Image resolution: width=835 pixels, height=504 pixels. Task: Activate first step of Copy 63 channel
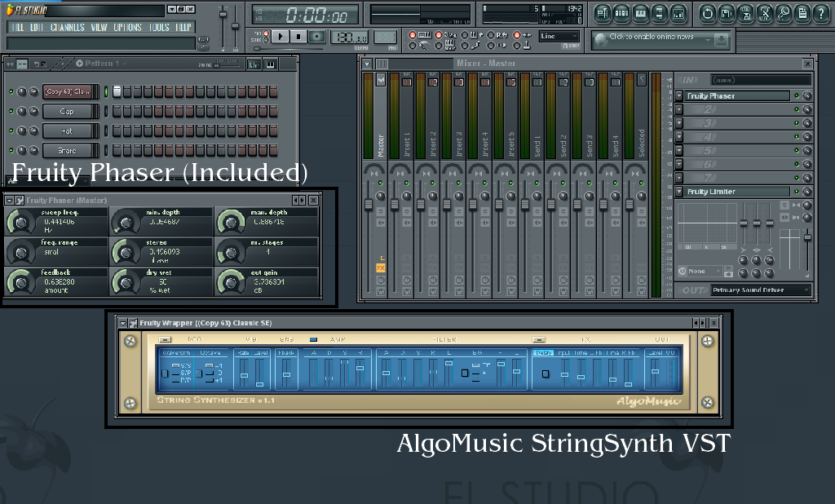tap(117, 92)
